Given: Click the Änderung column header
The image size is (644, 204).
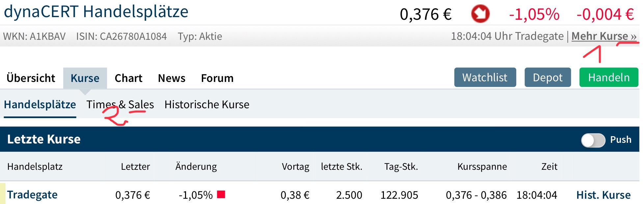Looking at the screenshot, I should pyautogui.click(x=196, y=166).
